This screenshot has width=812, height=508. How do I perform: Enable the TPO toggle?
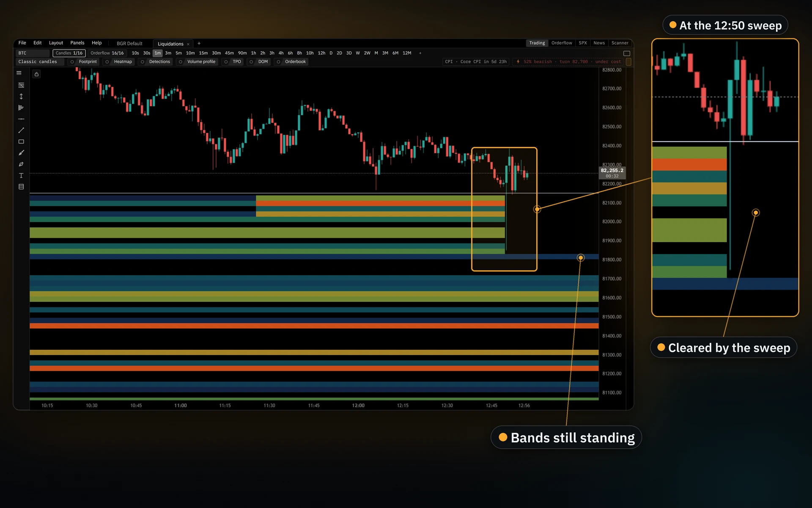(233, 62)
